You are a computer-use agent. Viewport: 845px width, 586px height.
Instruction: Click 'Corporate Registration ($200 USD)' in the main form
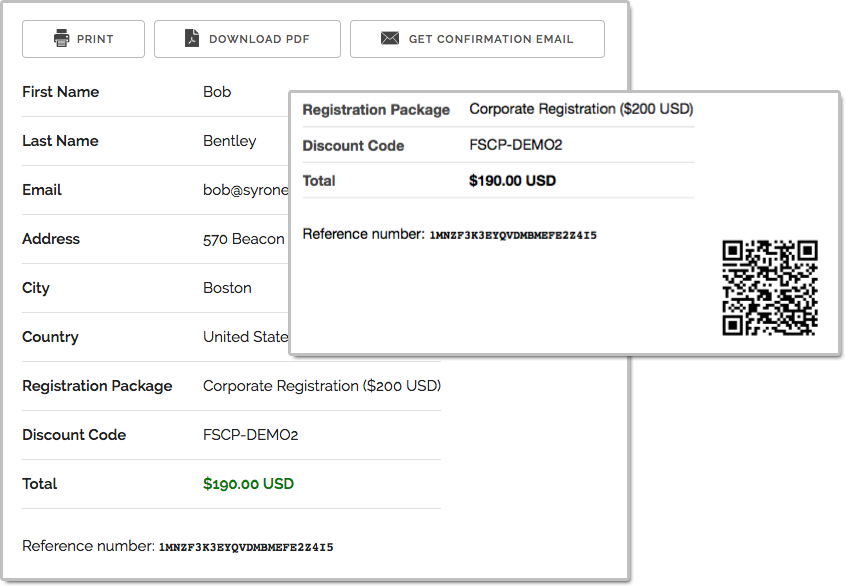pos(322,386)
